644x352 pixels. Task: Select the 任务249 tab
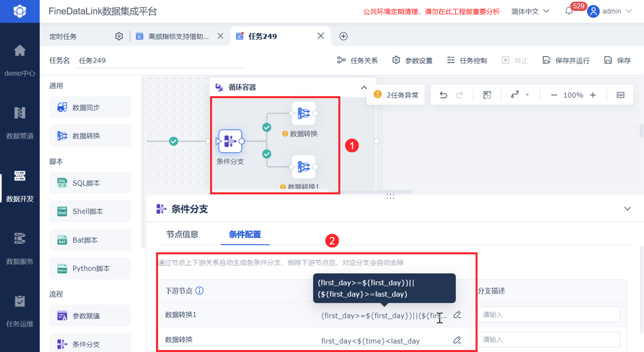(263, 36)
